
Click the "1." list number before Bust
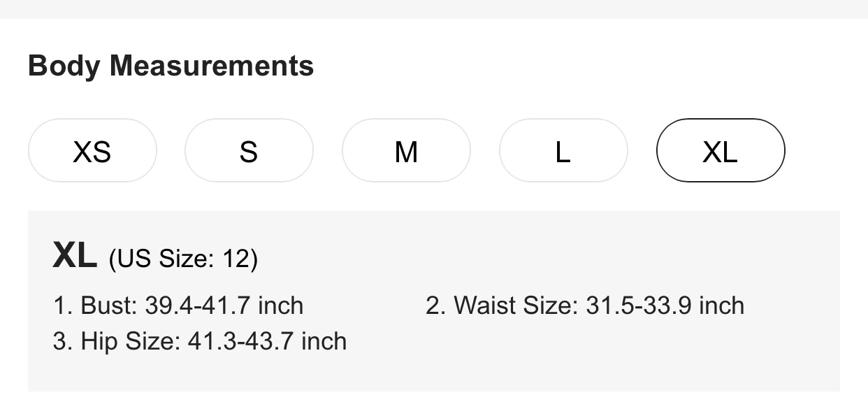tap(62, 306)
